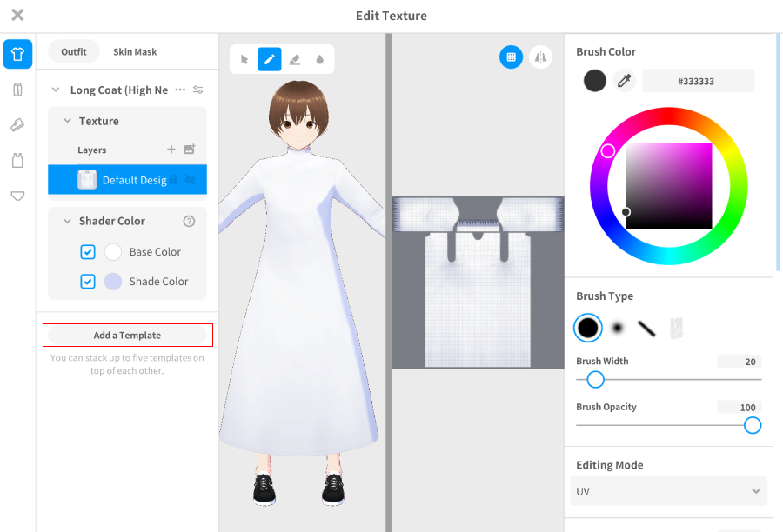Viewport: 783px width, 532px height.
Task: Switch to the Skin Mask tab
Action: tap(135, 52)
